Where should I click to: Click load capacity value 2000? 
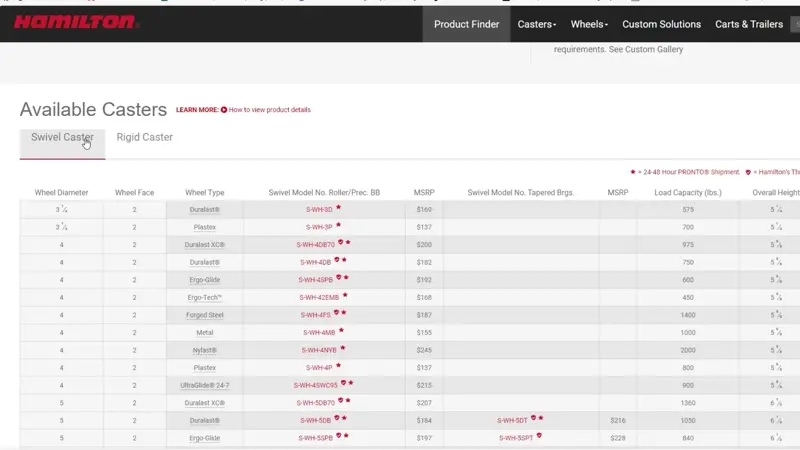tap(688, 351)
